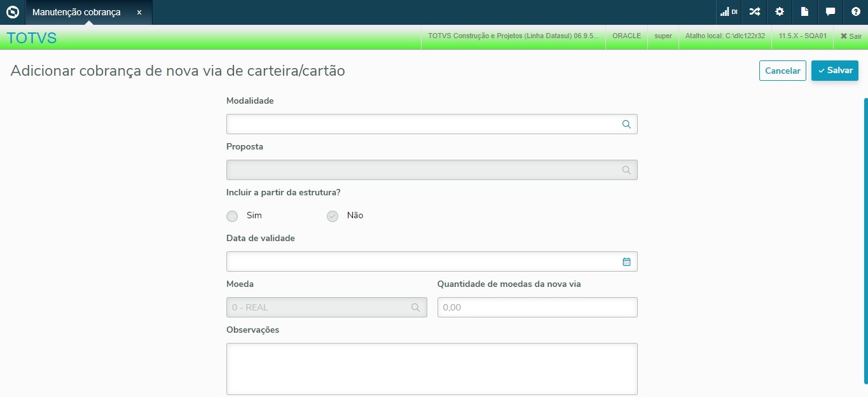Click the TOTVS home logo icon
The height and width of the screenshot is (397, 868).
click(x=12, y=12)
